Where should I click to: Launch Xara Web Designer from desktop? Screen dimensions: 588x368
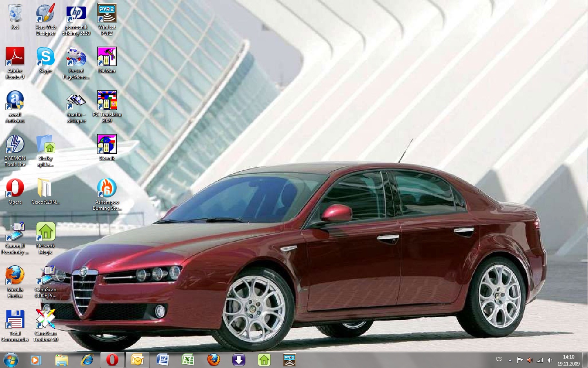pyautogui.click(x=45, y=14)
